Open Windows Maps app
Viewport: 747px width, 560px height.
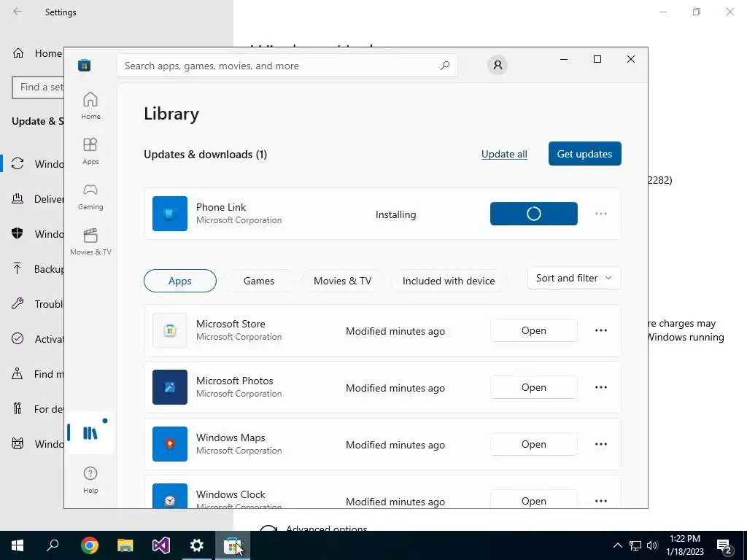point(533,444)
